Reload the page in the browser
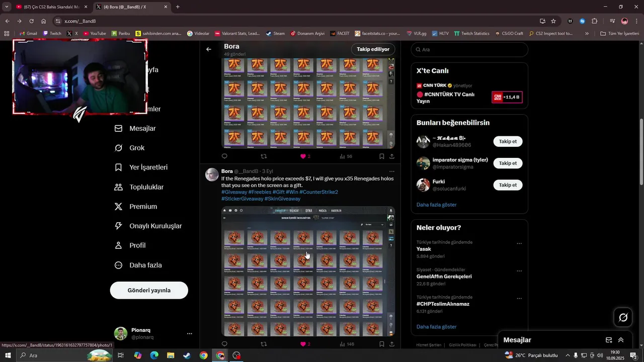The width and height of the screenshot is (644, 362). tap(31, 21)
